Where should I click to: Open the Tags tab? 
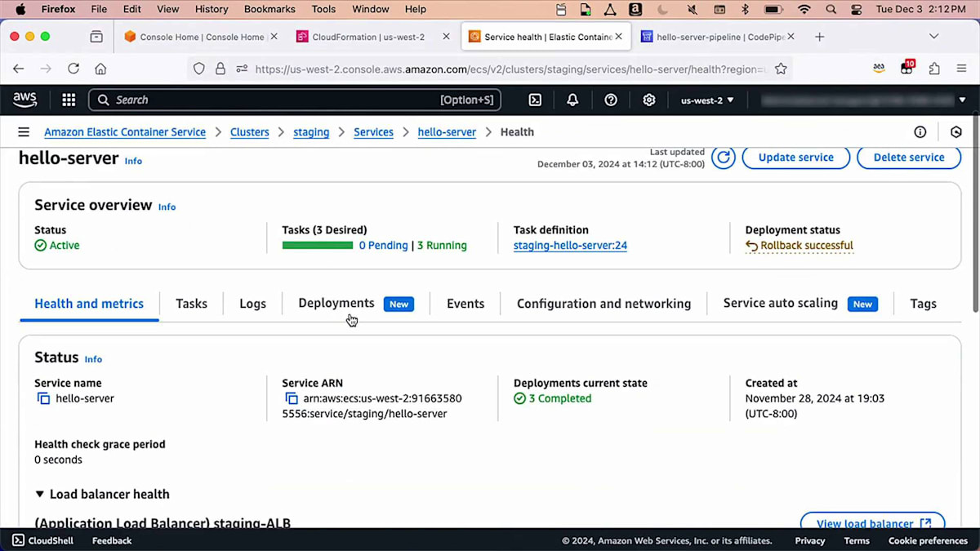(x=924, y=304)
